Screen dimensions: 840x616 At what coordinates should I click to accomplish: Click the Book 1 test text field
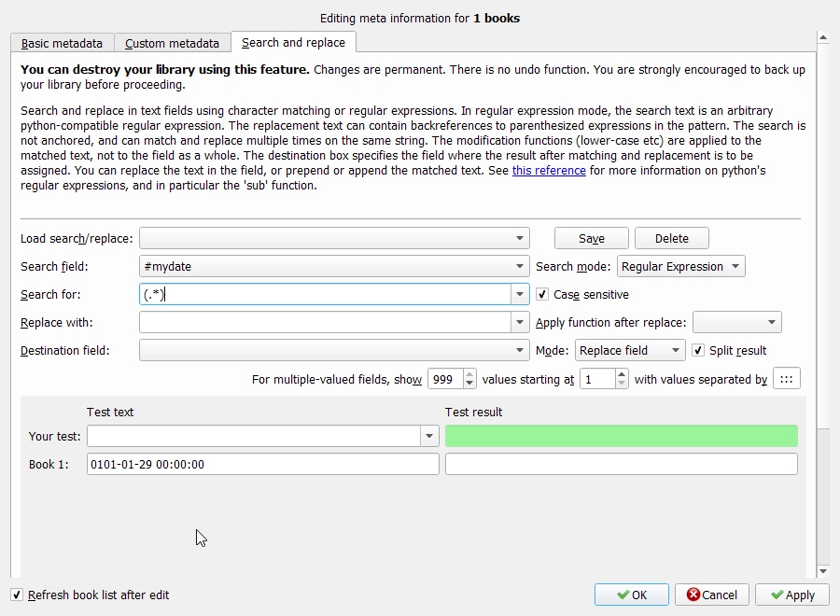tap(263, 464)
